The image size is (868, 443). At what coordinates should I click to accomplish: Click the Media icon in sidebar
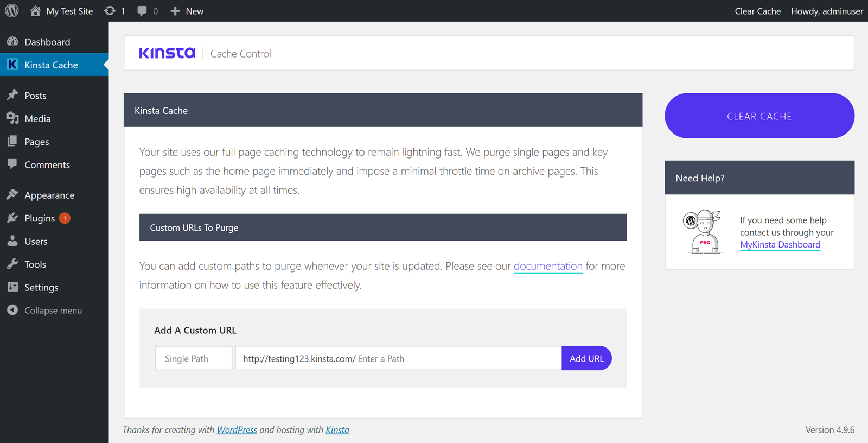pyautogui.click(x=12, y=118)
